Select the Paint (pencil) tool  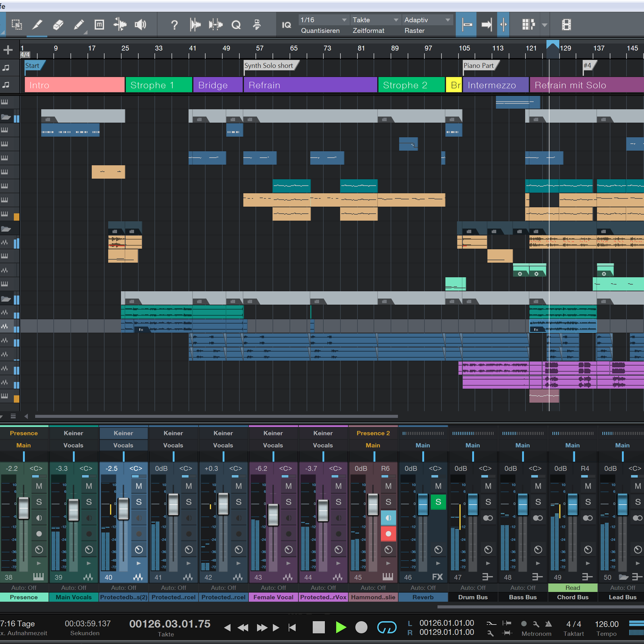click(79, 25)
